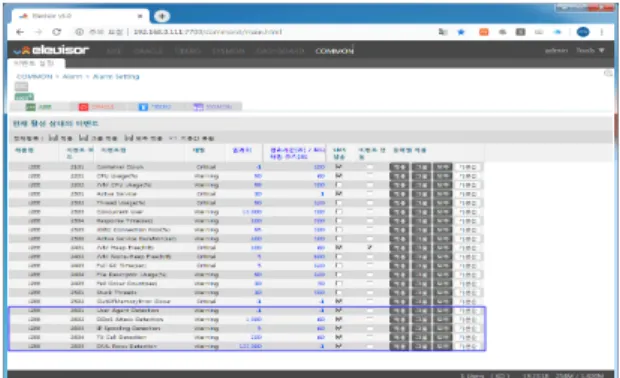Click threshold value in DDoS Attack Detection row
Image resolution: width=620 pixels, height=378 pixels.
[x=254, y=319]
